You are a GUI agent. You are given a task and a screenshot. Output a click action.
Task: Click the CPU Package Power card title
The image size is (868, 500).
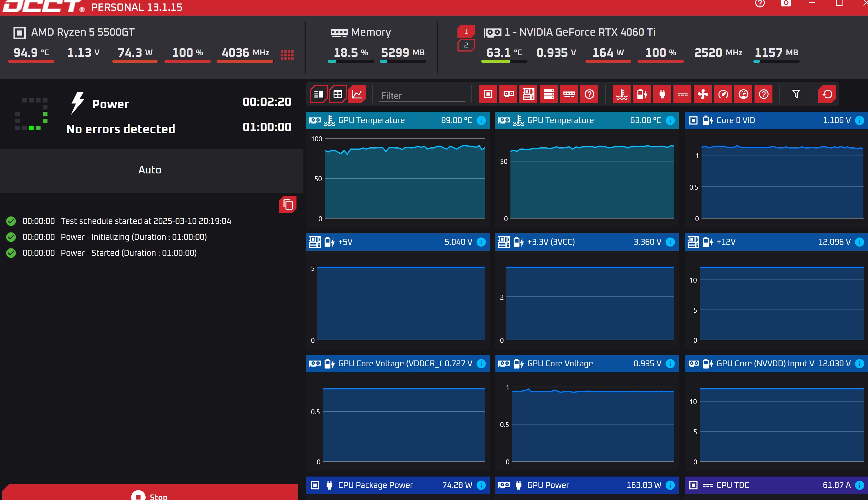(x=375, y=485)
